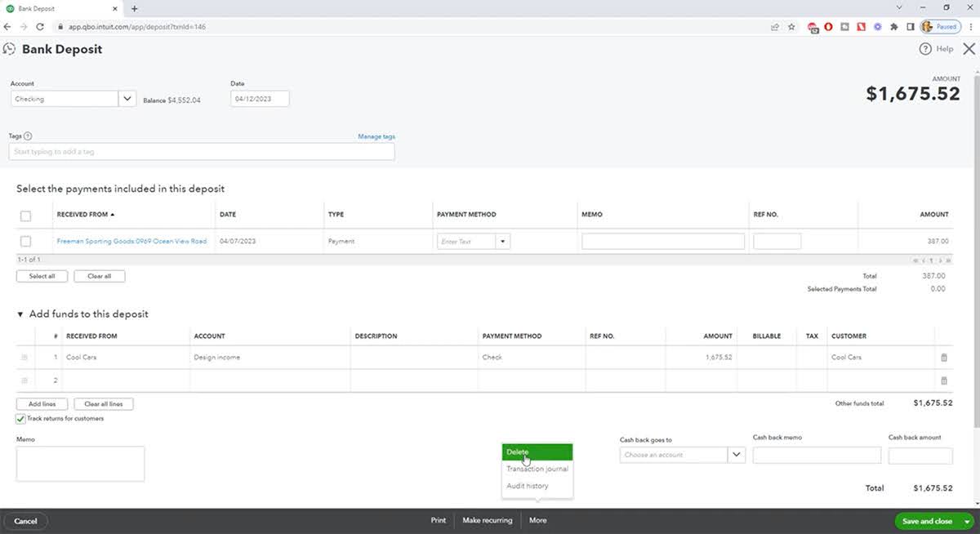Click the Add lines button

[42, 404]
